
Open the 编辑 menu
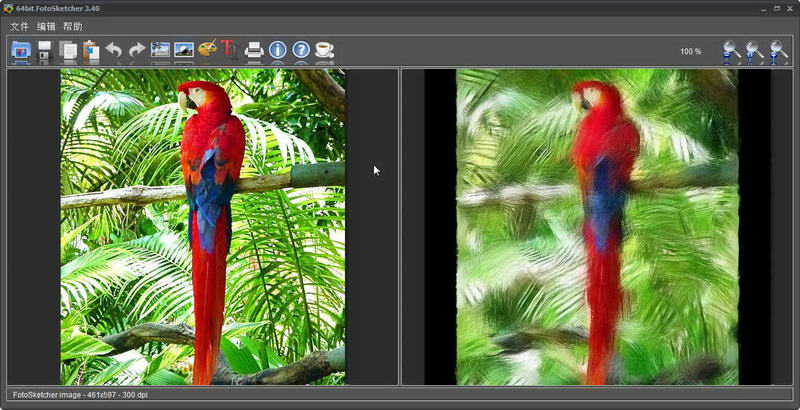[x=46, y=26]
